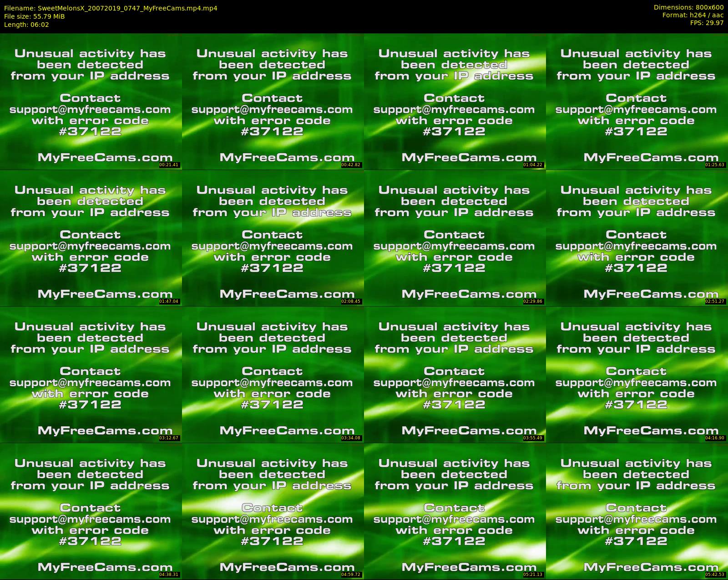This screenshot has width=728, height=580.
Task: Click the frame thumbnail stamped 05:21.13
Action: (x=455, y=511)
